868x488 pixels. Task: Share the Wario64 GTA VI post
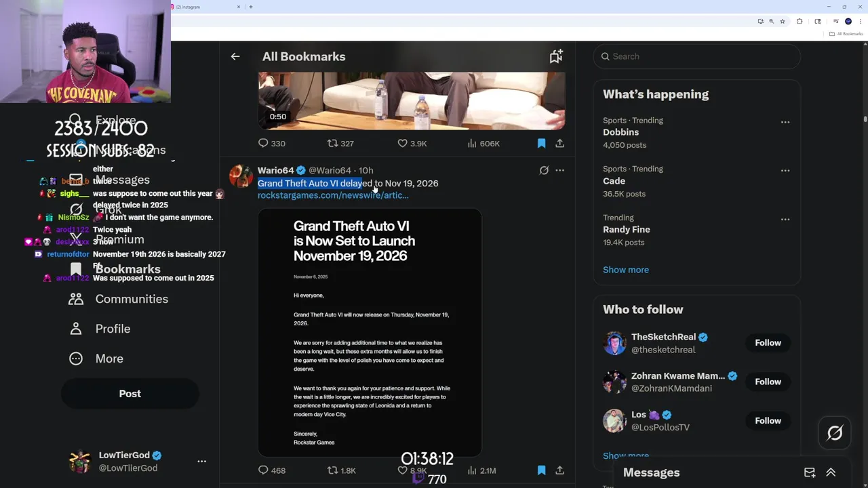coord(559,470)
